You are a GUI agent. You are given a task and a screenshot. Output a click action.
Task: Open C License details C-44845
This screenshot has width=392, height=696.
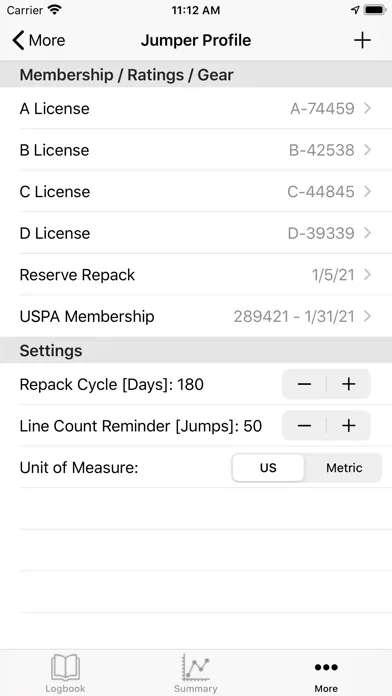point(196,192)
